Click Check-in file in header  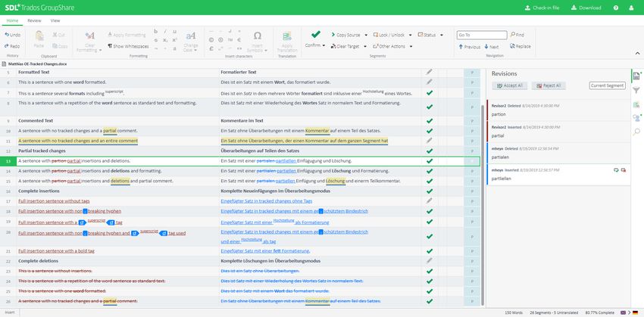coord(542,8)
